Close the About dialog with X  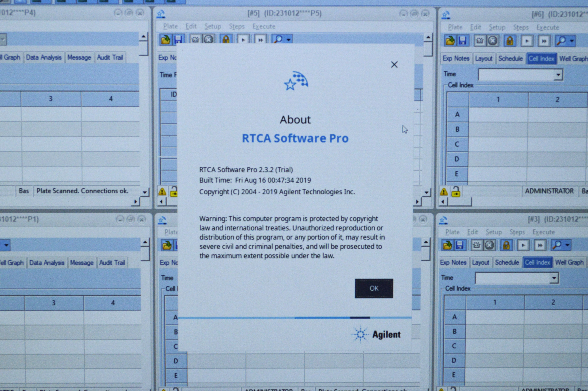coord(394,65)
